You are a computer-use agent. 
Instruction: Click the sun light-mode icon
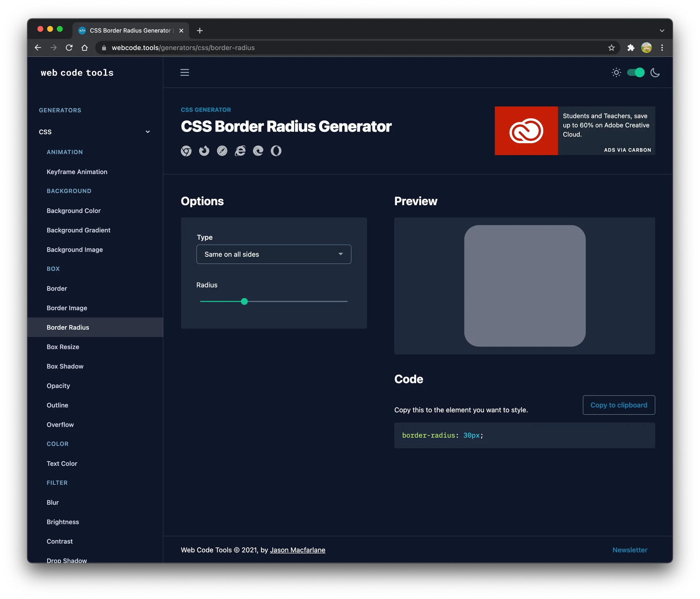pyautogui.click(x=616, y=72)
